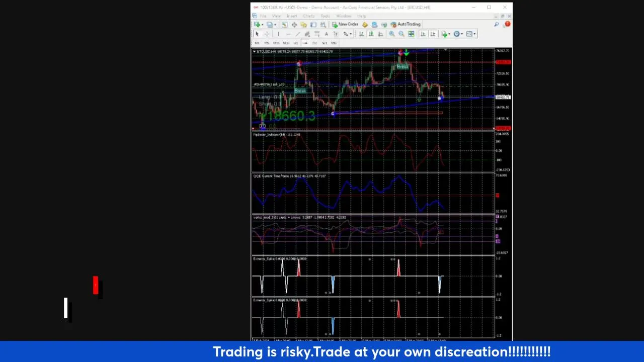The image size is (644, 362).
Task: Tile chart windows icon
Action: (411, 34)
